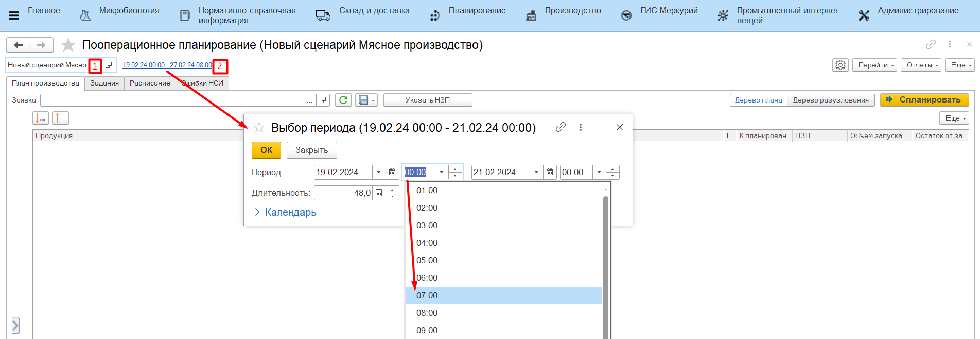Click the time list vertical scrollbar
The image size is (980, 339).
606,258
